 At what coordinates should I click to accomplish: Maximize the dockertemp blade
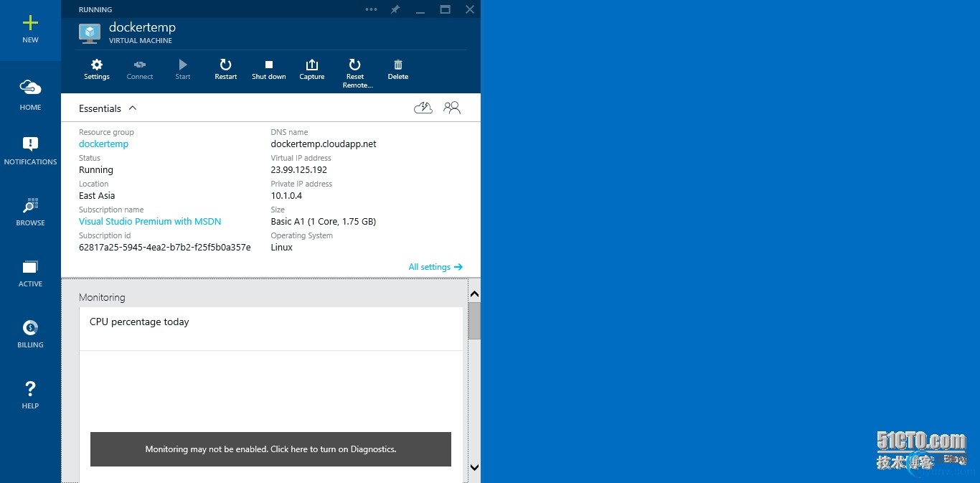click(x=446, y=9)
